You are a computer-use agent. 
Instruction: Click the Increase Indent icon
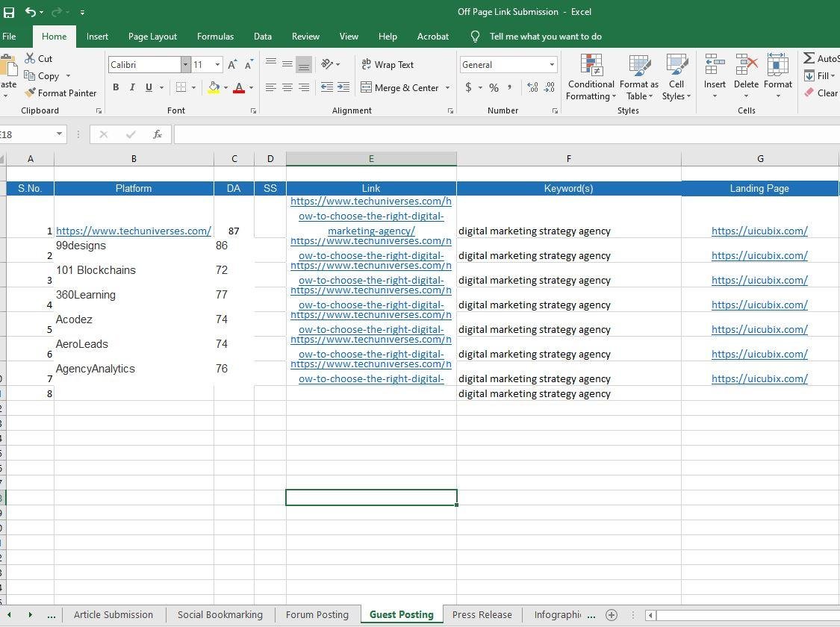(343, 87)
